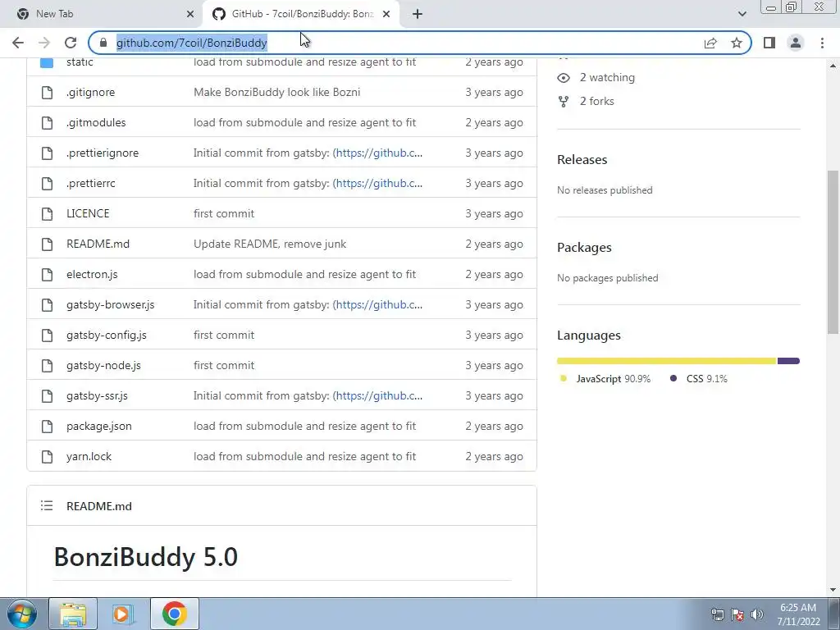The height and width of the screenshot is (630, 840).
Task: Go back using the browser back arrow
Action: point(18,43)
